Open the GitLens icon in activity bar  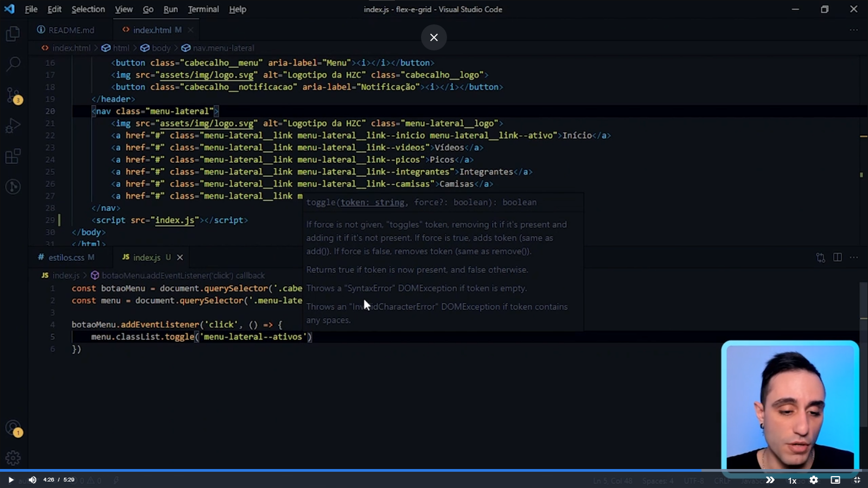[13, 187]
